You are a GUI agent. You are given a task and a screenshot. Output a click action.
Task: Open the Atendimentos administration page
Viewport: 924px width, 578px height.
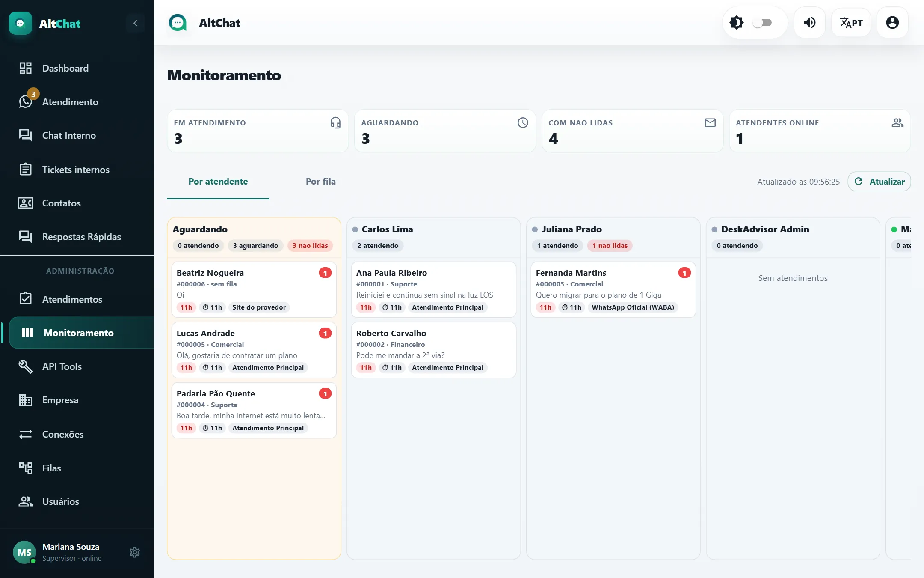pos(77,299)
